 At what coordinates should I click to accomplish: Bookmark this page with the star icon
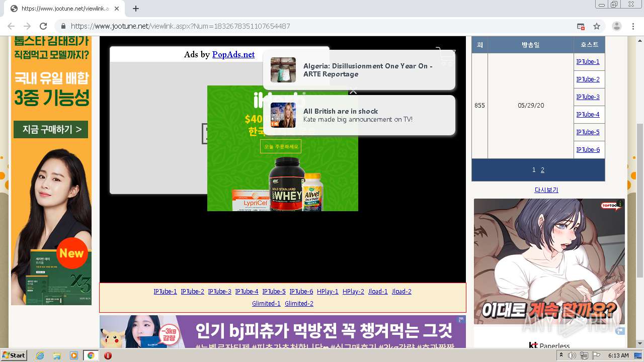pyautogui.click(x=597, y=26)
